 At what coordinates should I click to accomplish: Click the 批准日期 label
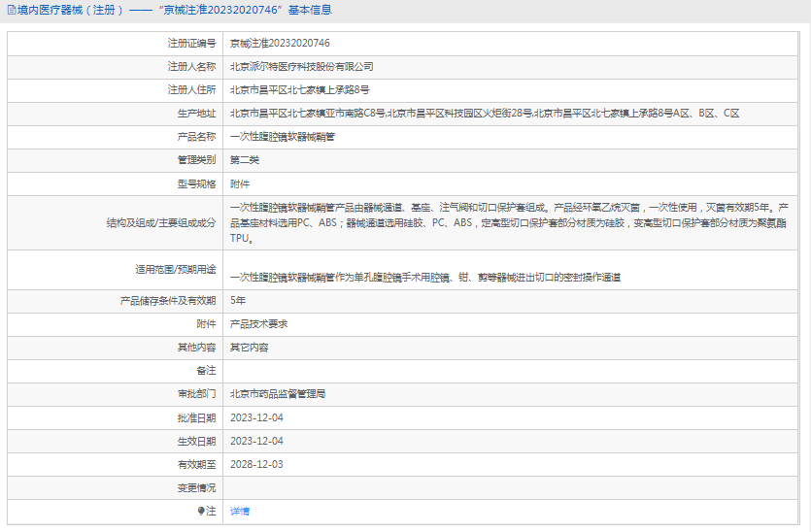click(196, 417)
